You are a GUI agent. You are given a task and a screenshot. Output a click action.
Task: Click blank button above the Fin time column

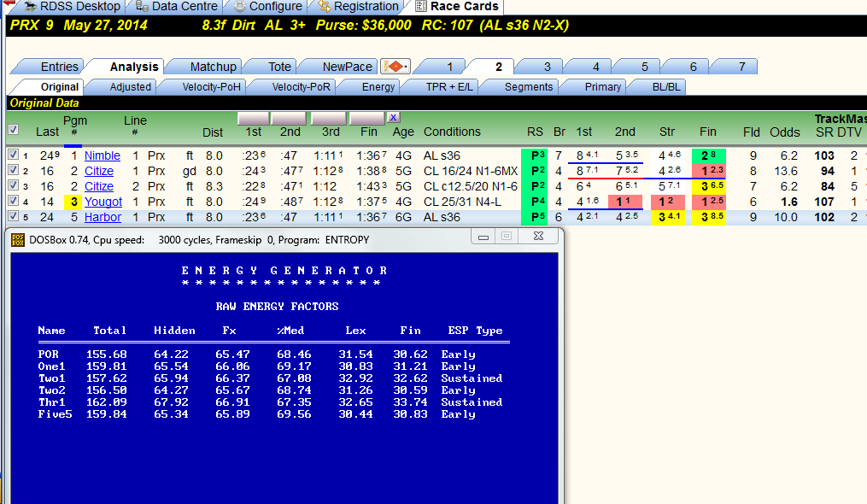point(367,118)
